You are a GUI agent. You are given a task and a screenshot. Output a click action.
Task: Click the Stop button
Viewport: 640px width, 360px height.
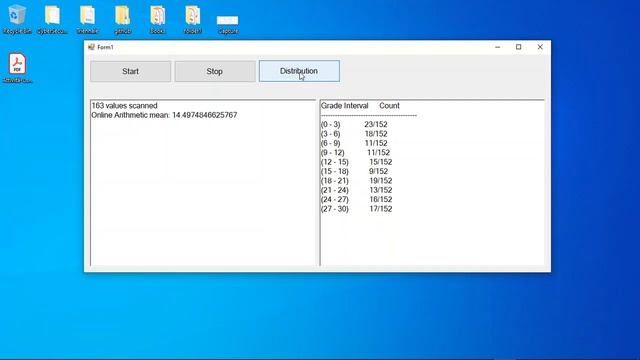pyautogui.click(x=215, y=71)
